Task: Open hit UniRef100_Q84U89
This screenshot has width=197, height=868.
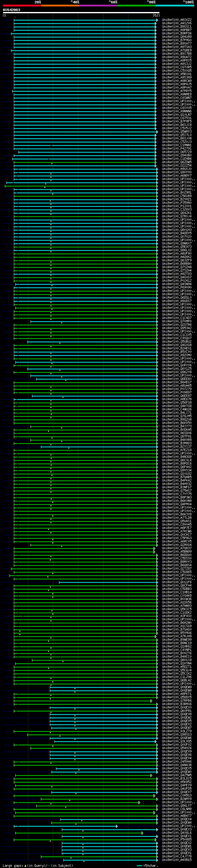Action: 177,37
